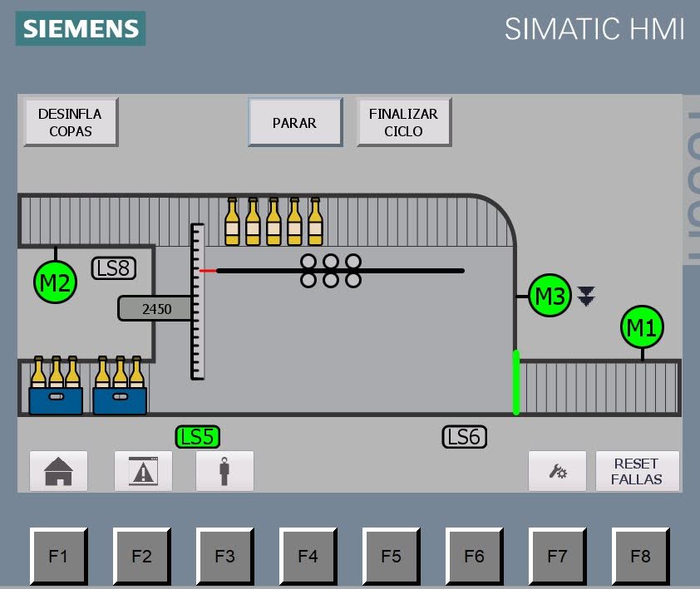Go to the home screen icon
Image resolution: width=700 pixels, height=589 pixels.
click(58, 471)
